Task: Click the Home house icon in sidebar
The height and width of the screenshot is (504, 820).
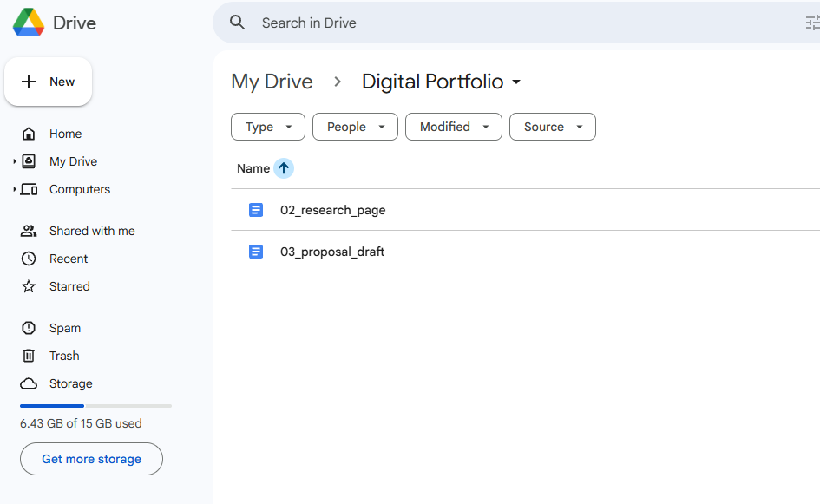Action: pos(29,134)
